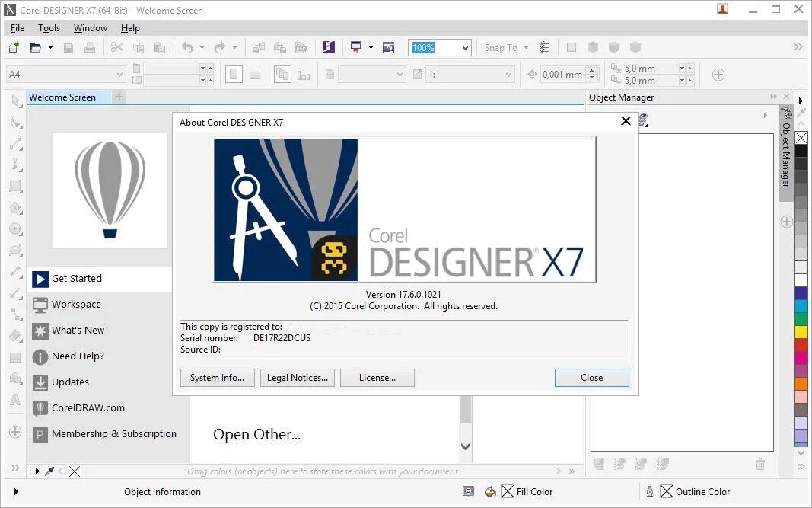Click the Undo arrow icon

(187, 48)
